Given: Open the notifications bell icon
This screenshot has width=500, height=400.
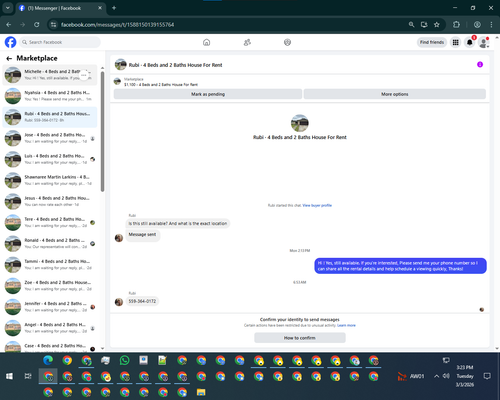Looking at the screenshot, I should click(x=470, y=42).
